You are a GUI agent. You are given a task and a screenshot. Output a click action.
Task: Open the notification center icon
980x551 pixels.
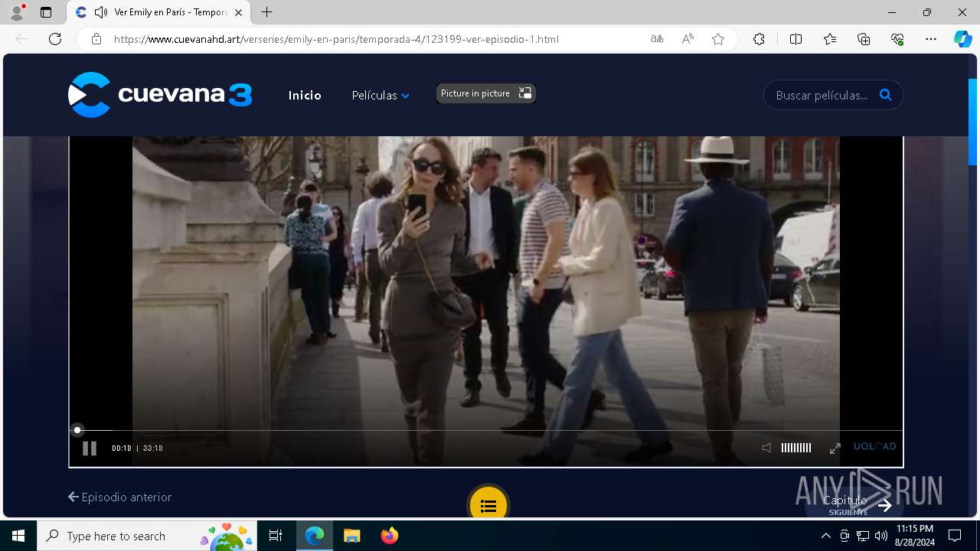[955, 536]
